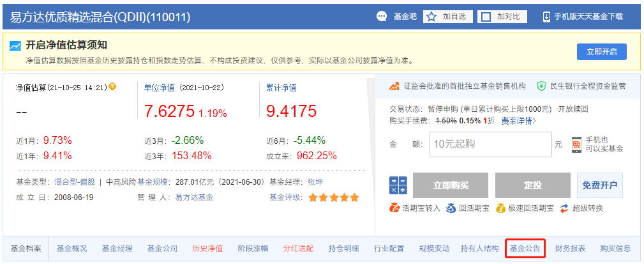Click the 近1年 9.41% value

pyautogui.click(x=57, y=156)
